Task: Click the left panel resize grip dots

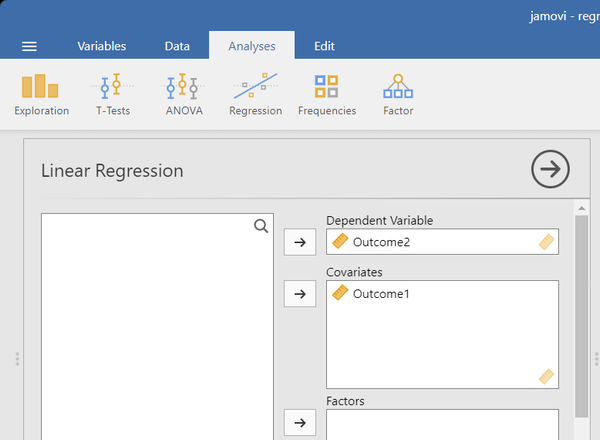Action: [17, 359]
